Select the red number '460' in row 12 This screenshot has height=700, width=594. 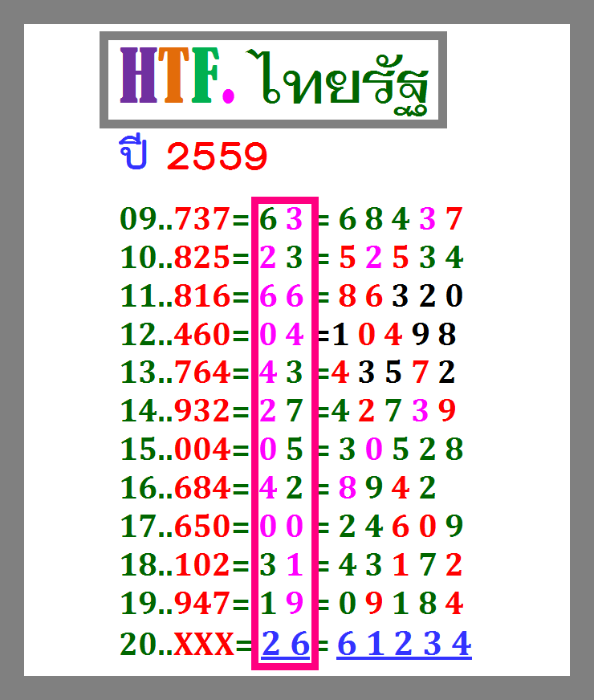pos(201,334)
